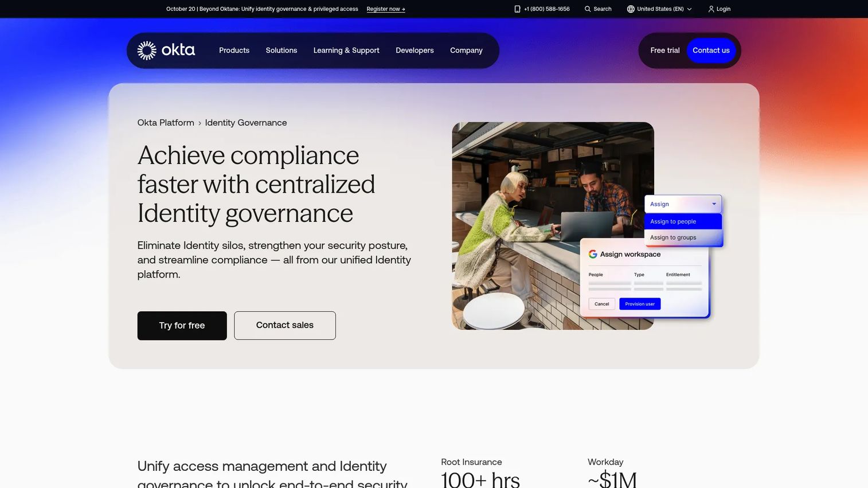Screen dimensions: 868x488
Task: Click the Contact us button
Action: click(711, 50)
